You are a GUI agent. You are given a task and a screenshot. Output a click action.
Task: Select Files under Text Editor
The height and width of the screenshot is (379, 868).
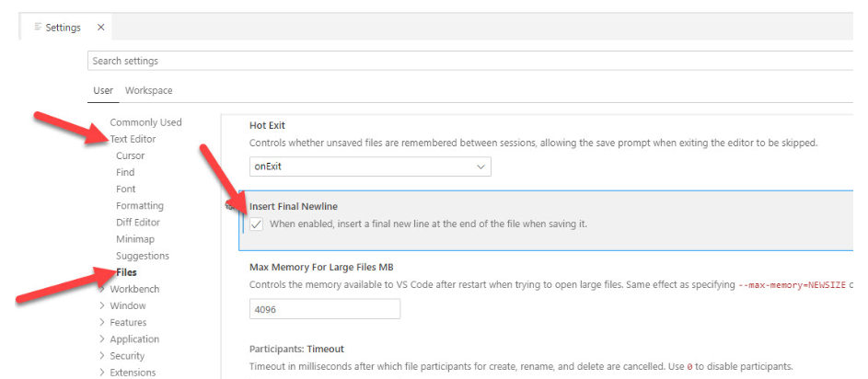(x=127, y=272)
